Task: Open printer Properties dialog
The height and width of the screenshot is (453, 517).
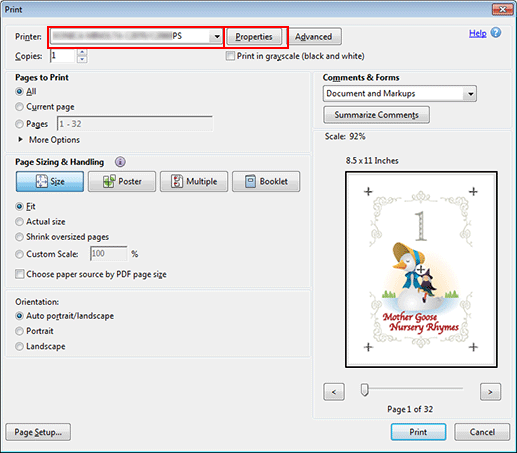Action: [254, 37]
